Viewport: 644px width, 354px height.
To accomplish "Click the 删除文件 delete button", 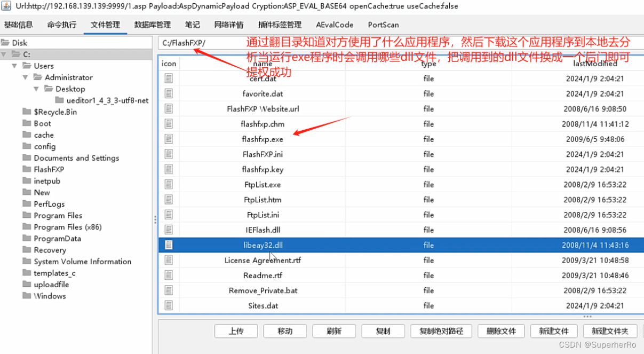I will point(502,331).
